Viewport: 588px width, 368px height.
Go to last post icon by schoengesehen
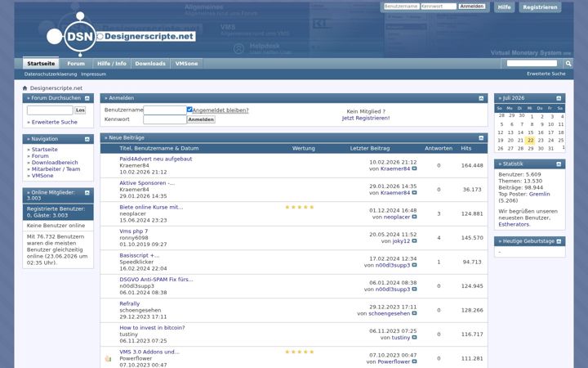click(414, 313)
